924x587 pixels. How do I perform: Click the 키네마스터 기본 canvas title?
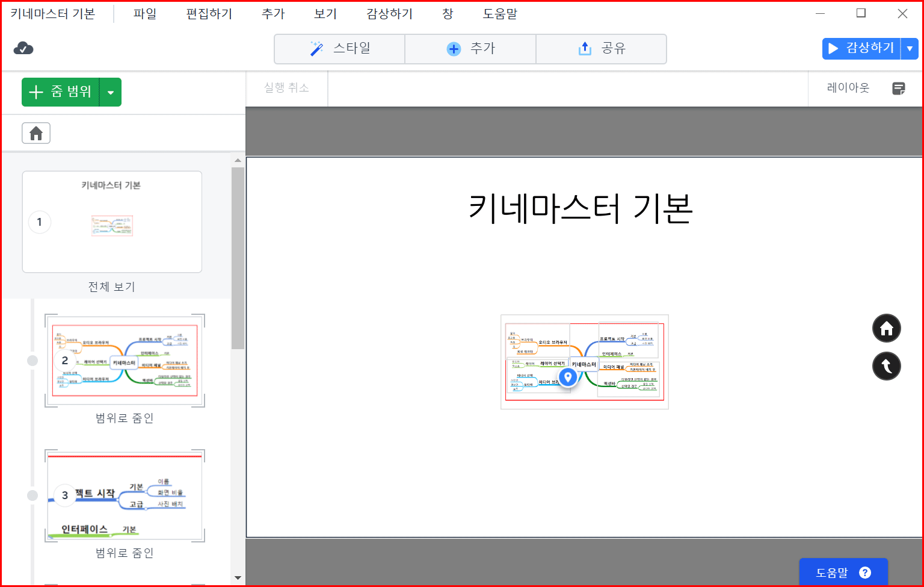pyautogui.click(x=581, y=208)
